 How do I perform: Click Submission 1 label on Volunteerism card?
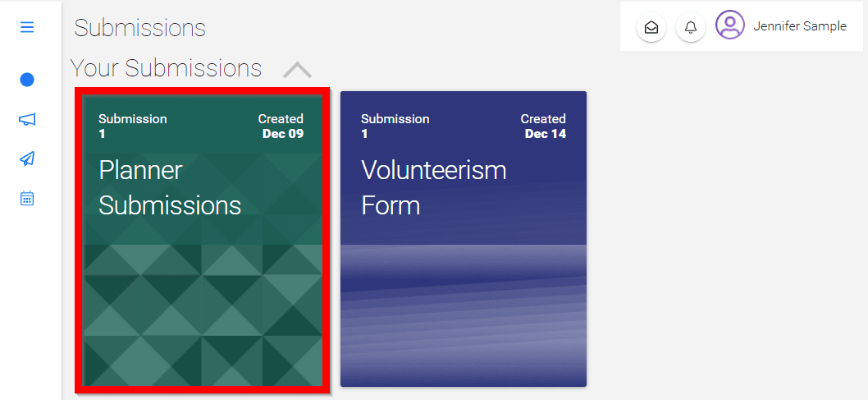(x=395, y=126)
